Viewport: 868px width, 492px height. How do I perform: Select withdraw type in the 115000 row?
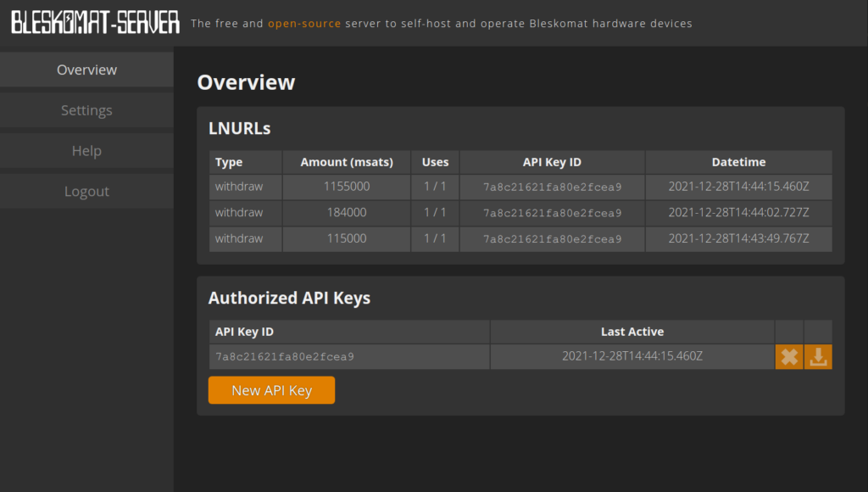pyautogui.click(x=246, y=239)
